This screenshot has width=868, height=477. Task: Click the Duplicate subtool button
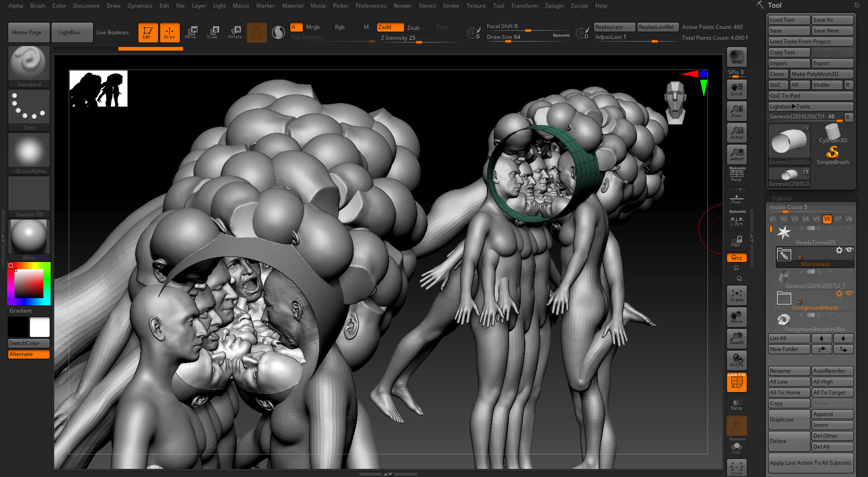(789, 420)
